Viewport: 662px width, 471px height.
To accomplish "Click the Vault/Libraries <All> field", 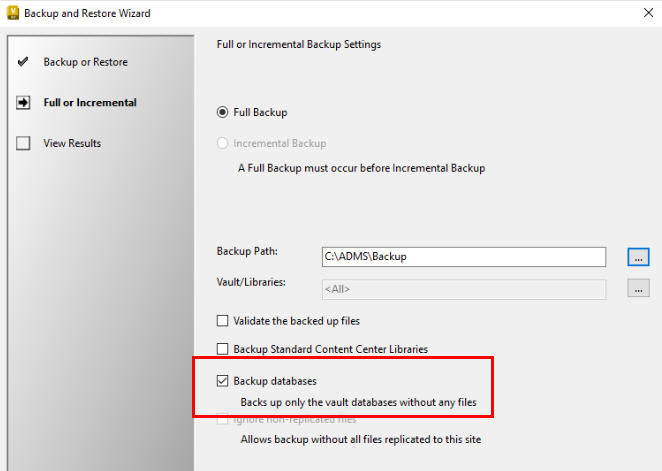I will click(x=464, y=289).
